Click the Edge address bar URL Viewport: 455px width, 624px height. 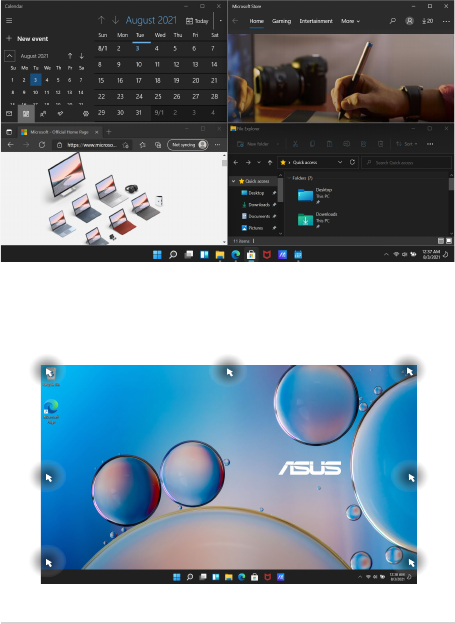(92, 145)
